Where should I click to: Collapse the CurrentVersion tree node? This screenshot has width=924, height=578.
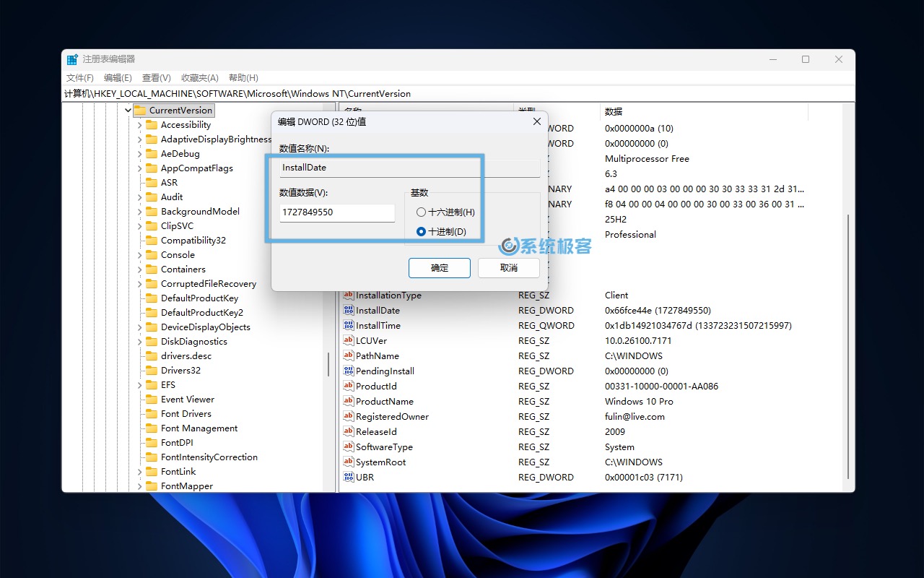pyautogui.click(x=128, y=110)
